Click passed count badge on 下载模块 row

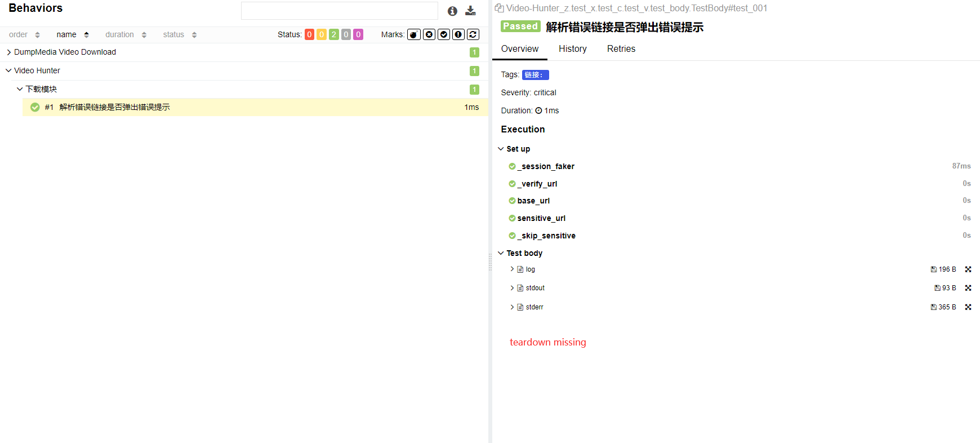tap(474, 90)
